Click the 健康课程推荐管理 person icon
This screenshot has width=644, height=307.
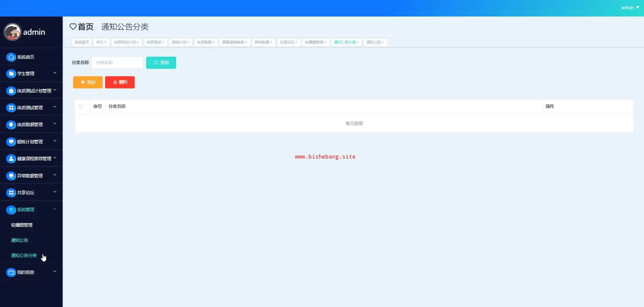[x=11, y=159]
